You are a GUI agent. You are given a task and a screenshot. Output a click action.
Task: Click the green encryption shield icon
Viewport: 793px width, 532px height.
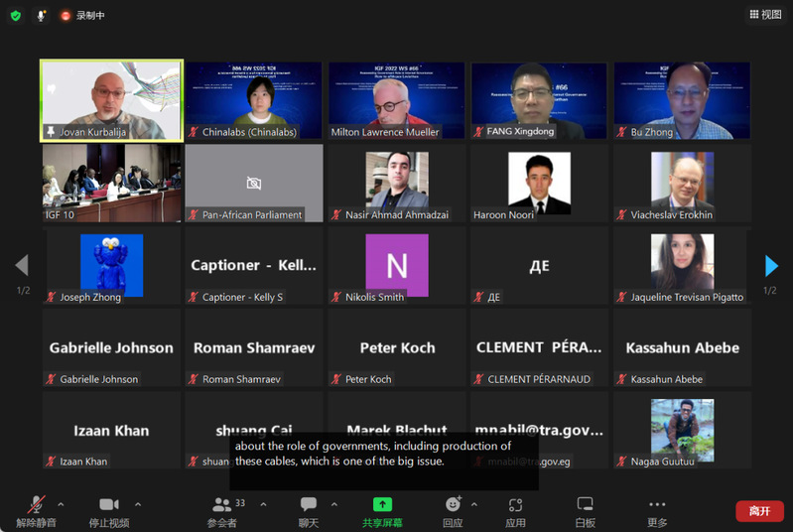click(x=16, y=16)
